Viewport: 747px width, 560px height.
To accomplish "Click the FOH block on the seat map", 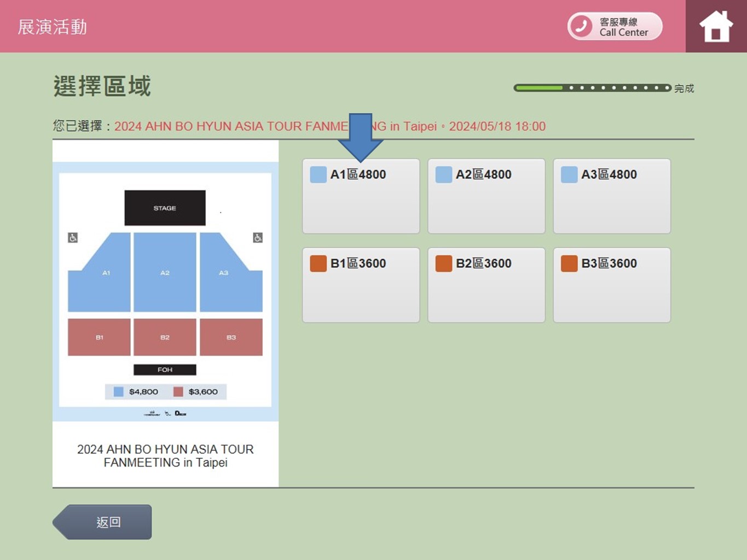I will (165, 370).
